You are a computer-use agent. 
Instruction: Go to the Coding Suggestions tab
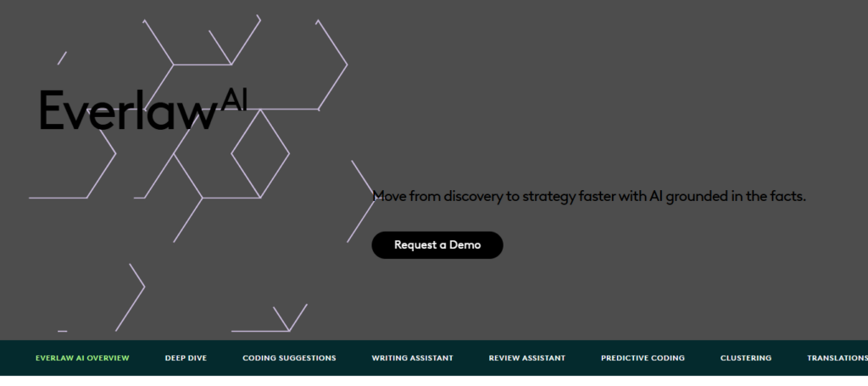pyautogui.click(x=289, y=358)
